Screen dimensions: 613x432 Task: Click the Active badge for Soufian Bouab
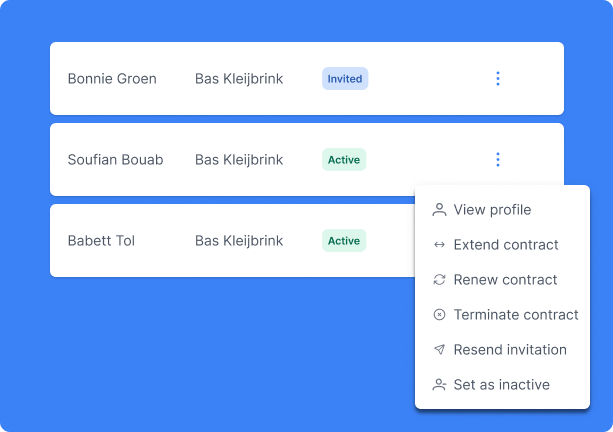pyautogui.click(x=344, y=160)
